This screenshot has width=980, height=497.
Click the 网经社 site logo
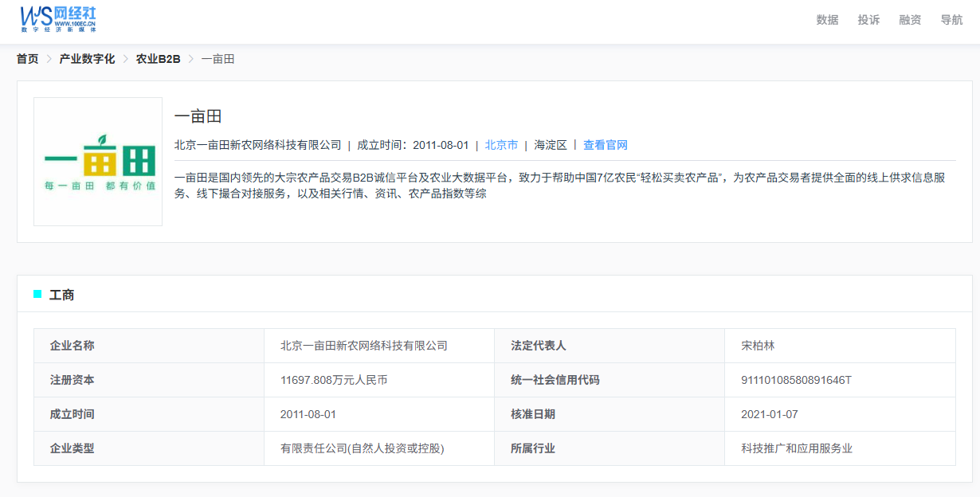point(58,19)
